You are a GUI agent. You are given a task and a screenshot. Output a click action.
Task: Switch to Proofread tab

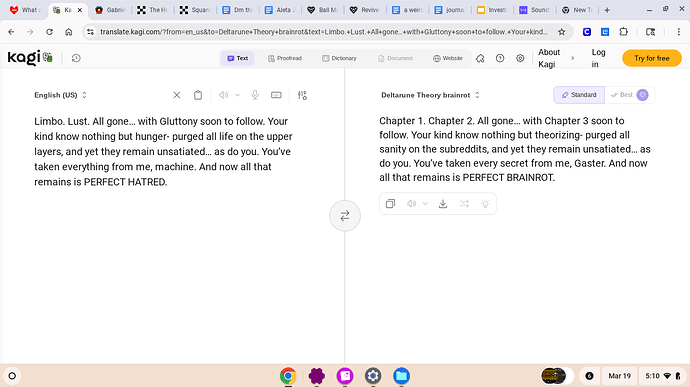(x=285, y=58)
